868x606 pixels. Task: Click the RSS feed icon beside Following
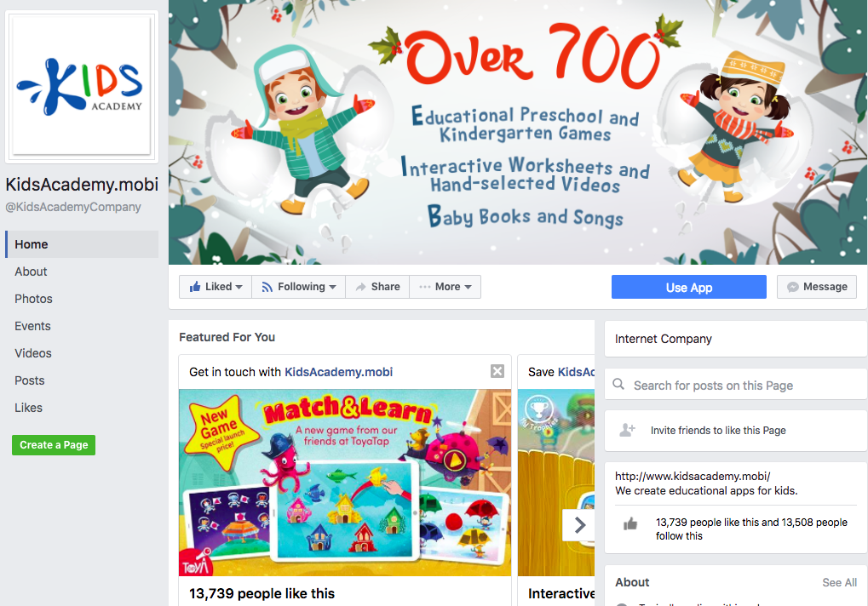pos(267,287)
